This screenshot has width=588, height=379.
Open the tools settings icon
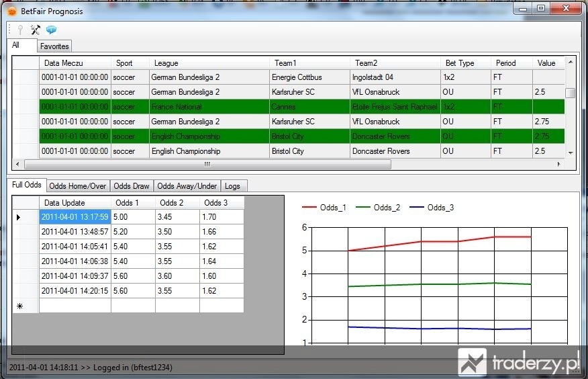pos(36,30)
